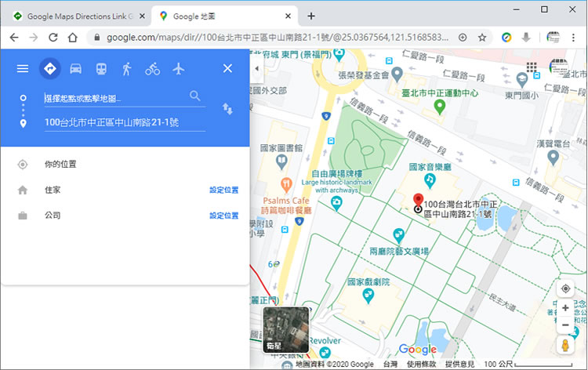Choose cycling travel mode
This screenshot has height=370, width=588.
coord(153,69)
